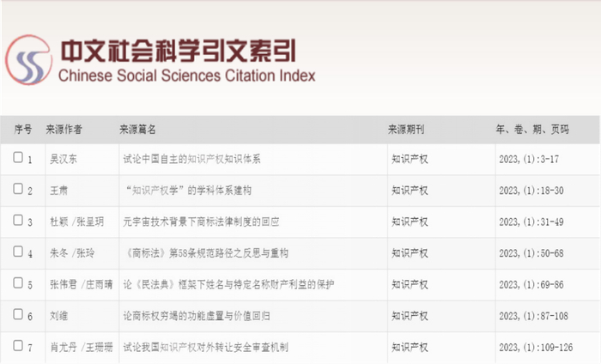Open author link 杜颖 /张呈玥
Screen dimensions: 601x364
point(77,221)
